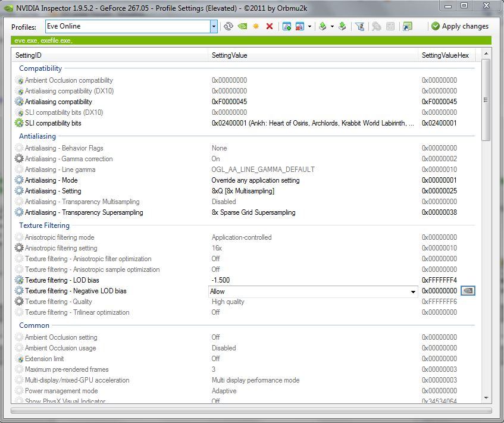The width and height of the screenshot is (504, 423).
Task: Toggle the funnel filter for customized settings
Action: 359,26
